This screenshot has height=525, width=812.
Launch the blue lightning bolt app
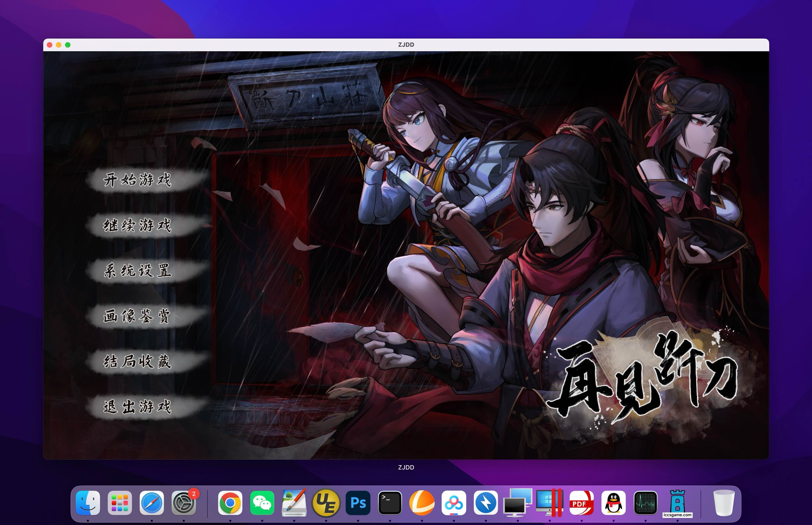[x=486, y=503]
